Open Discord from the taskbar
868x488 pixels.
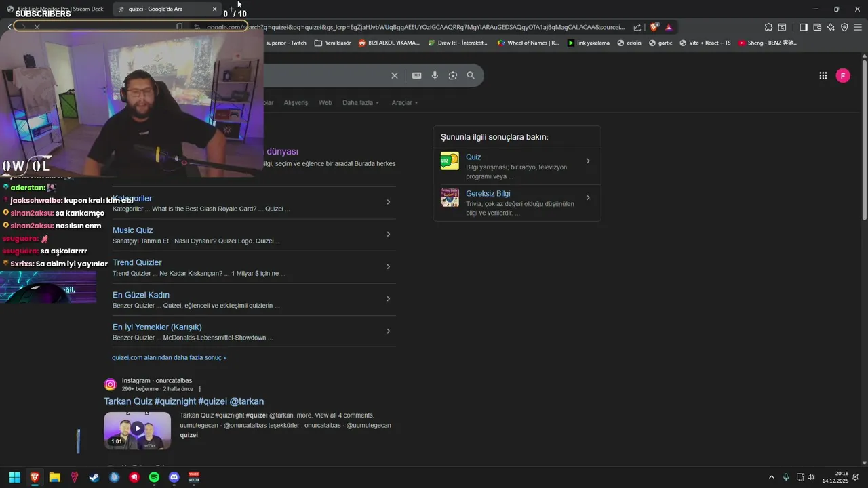174,477
